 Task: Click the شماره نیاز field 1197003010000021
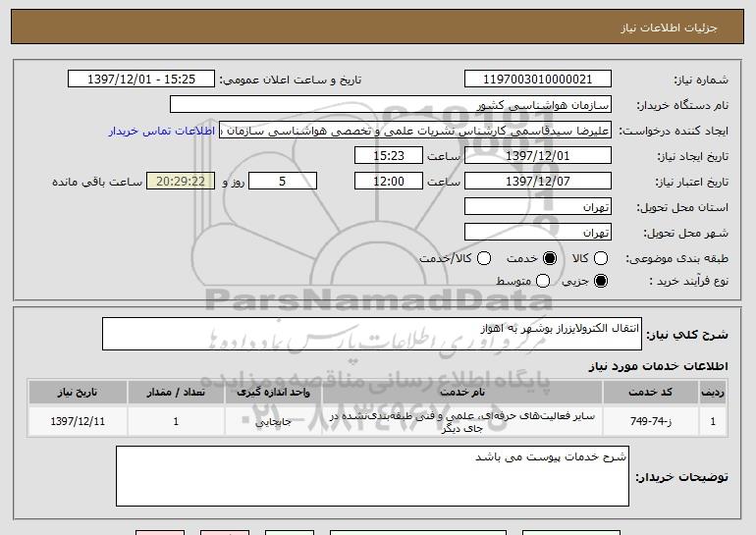538,80
